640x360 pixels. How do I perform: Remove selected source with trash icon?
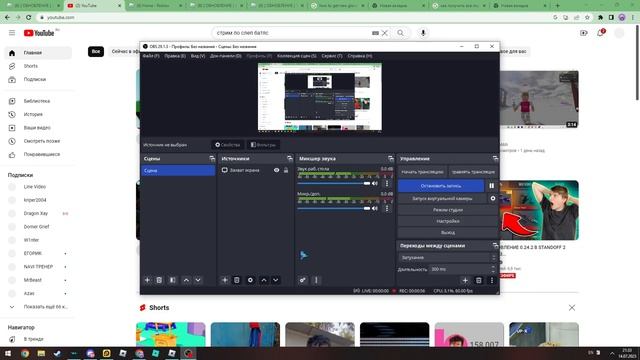pyautogui.click(x=236, y=280)
